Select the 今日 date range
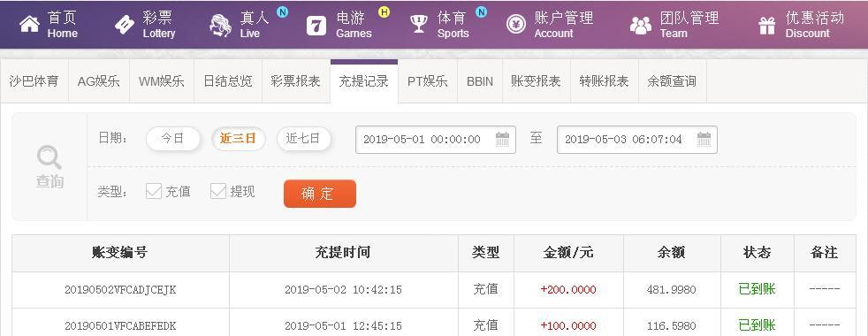Viewport: 868px width, 336px height. click(172, 139)
